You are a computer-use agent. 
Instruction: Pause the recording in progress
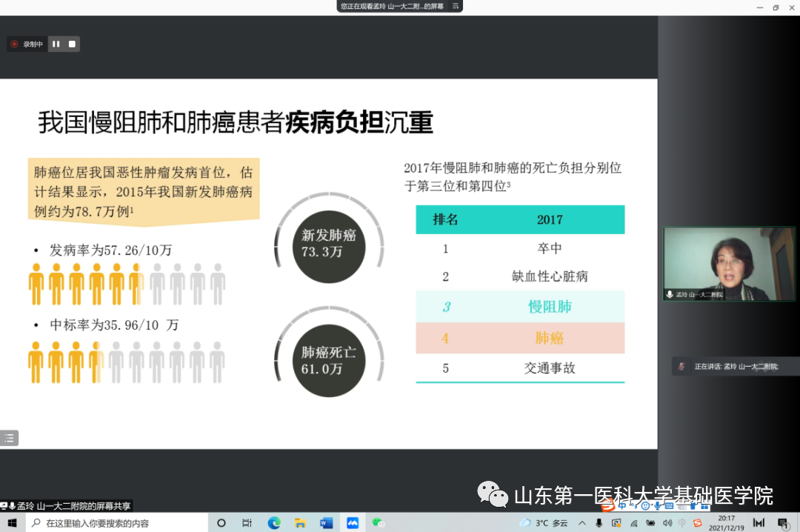(x=56, y=44)
